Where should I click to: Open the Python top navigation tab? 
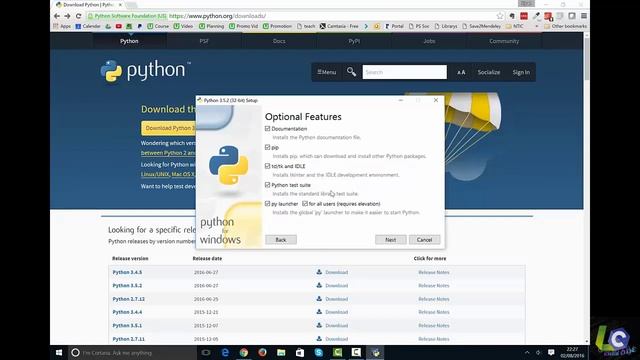tap(129, 41)
